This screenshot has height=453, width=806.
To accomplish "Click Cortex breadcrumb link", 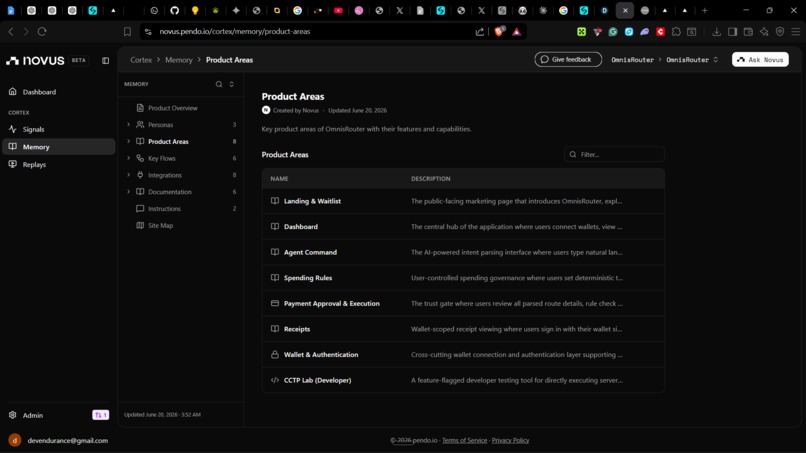I will pos(141,60).
